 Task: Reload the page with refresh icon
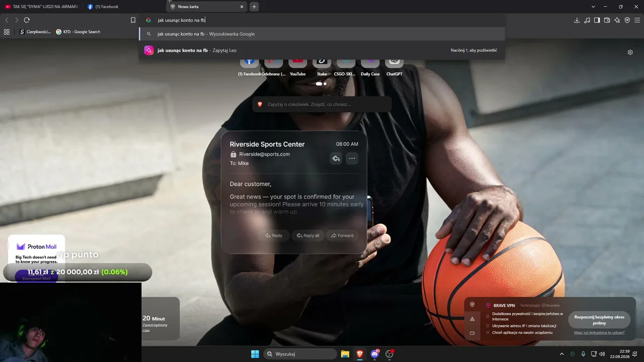[x=27, y=20]
